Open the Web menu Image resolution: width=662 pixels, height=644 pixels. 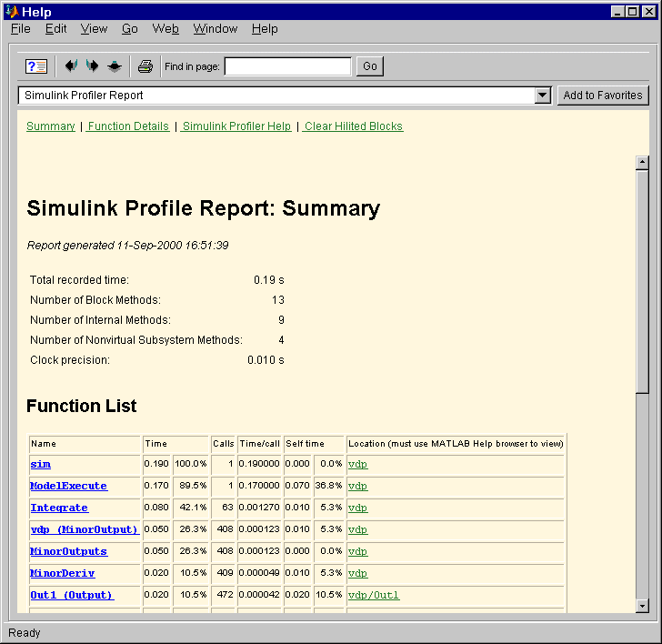[165, 29]
